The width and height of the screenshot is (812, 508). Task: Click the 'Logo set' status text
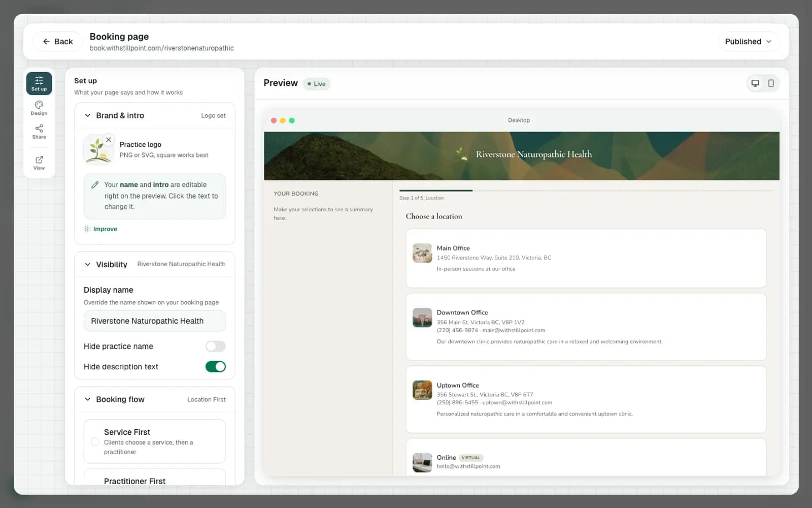pyautogui.click(x=213, y=116)
